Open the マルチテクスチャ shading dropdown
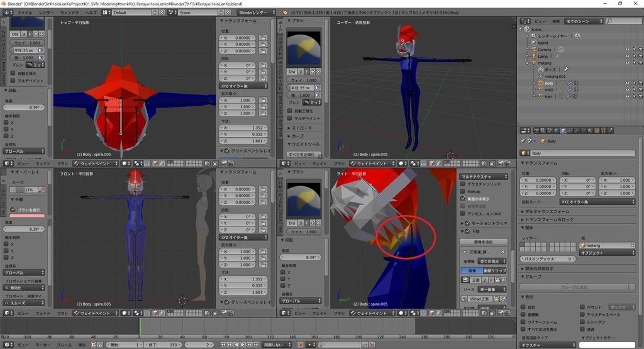The image size is (644, 349). click(484, 177)
